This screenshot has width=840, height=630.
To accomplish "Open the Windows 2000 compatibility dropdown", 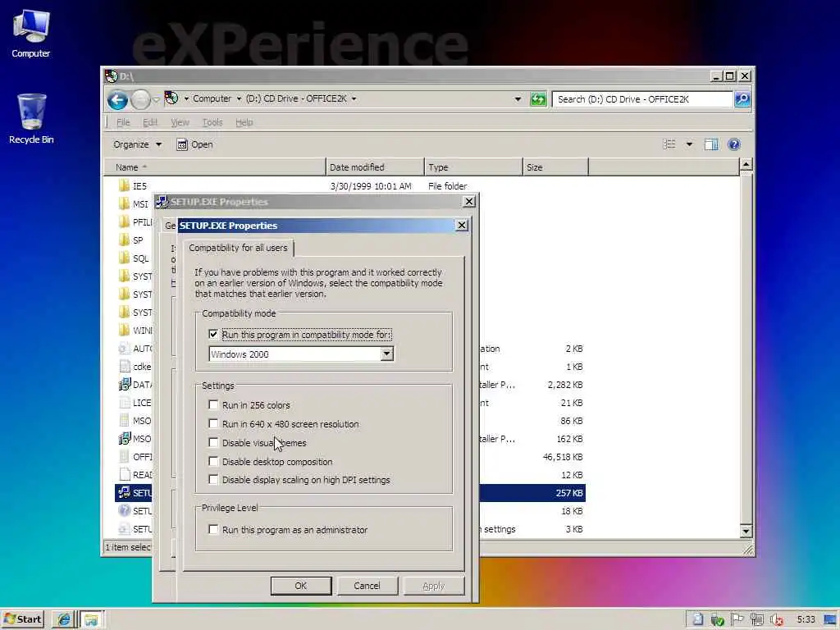I will [x=387, y=354].
